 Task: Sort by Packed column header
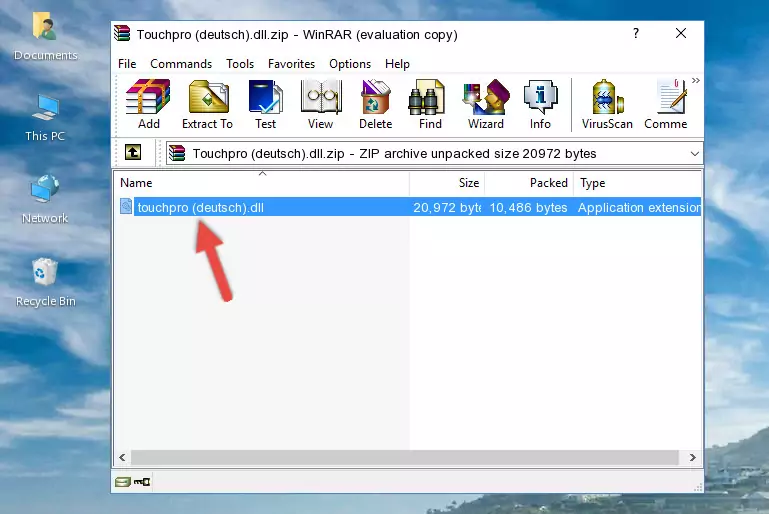529,183
